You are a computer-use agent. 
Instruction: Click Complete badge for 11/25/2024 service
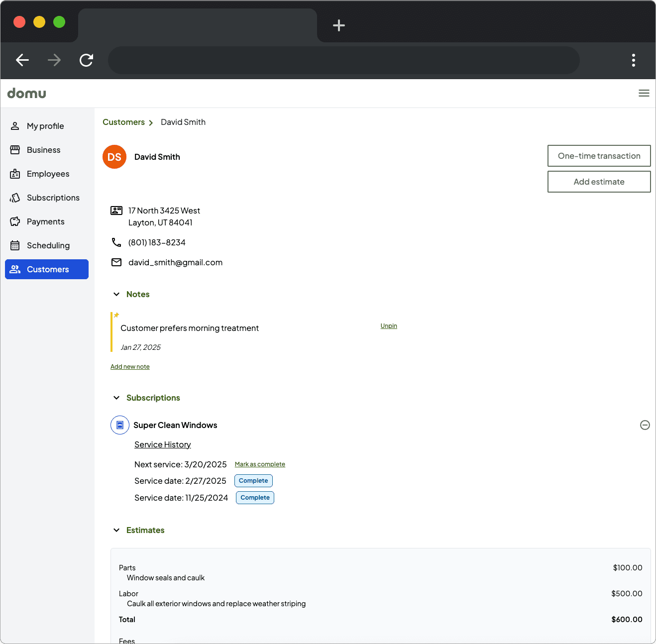click(x=255, y=498)
